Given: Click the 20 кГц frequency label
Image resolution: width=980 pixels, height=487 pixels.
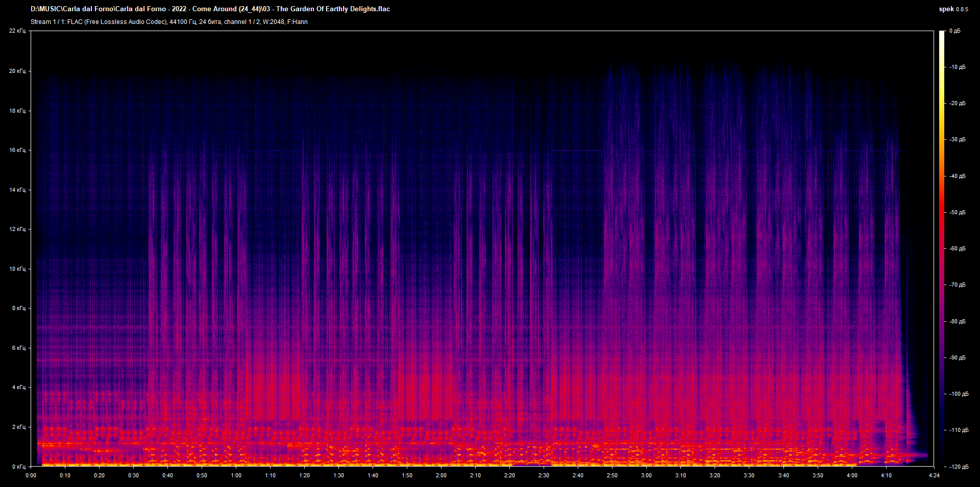Looking at the screenshot, I should click(x=17, y=71).
